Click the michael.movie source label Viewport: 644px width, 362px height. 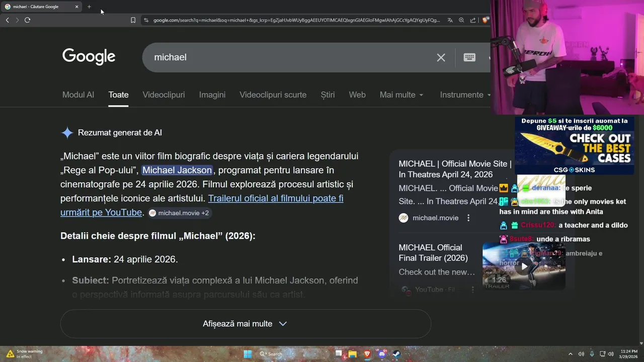point(435,218)
